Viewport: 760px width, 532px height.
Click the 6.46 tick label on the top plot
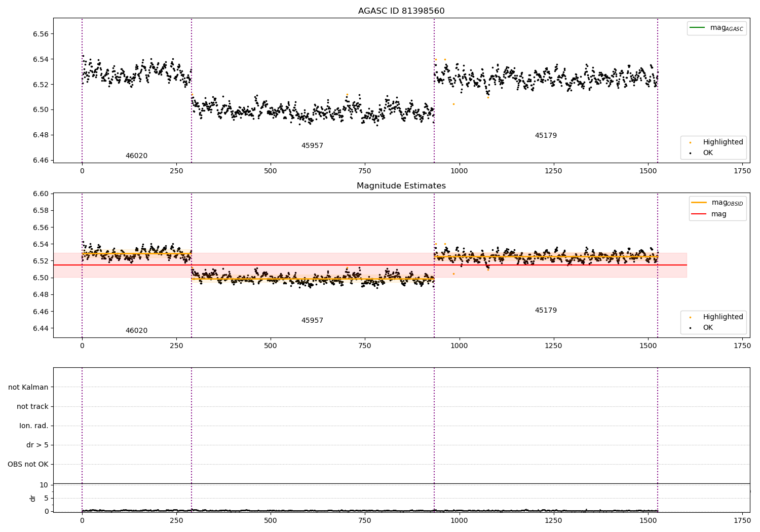point(41,161)
